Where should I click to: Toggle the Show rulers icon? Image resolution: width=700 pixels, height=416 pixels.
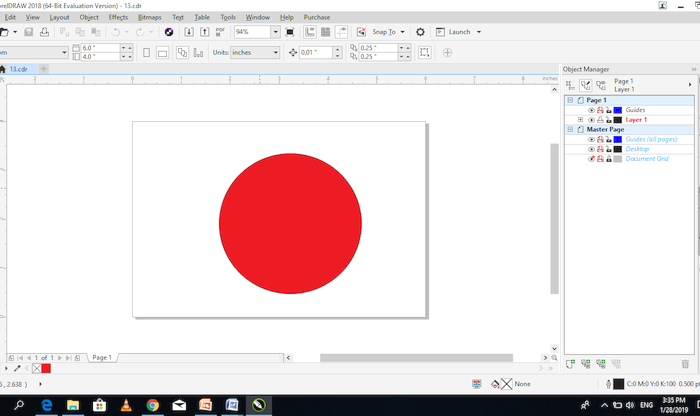[310, 32]
